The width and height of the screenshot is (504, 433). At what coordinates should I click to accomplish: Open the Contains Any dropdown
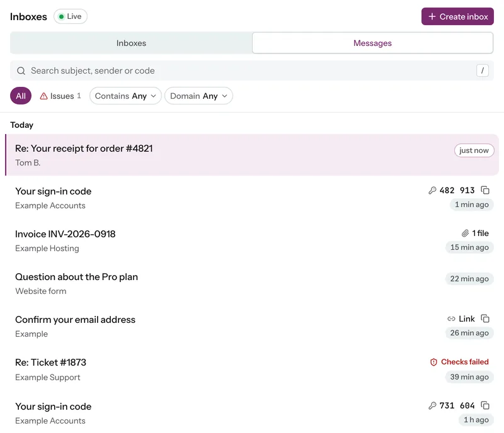(125, 96)
